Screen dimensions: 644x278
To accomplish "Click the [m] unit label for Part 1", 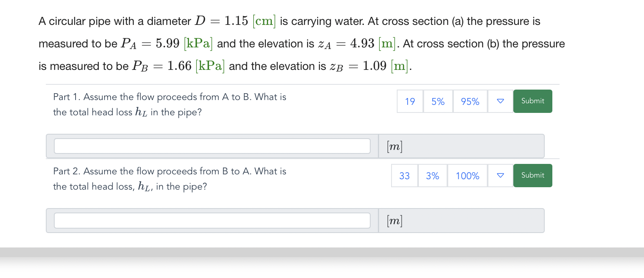I will (x=394, y=147).
